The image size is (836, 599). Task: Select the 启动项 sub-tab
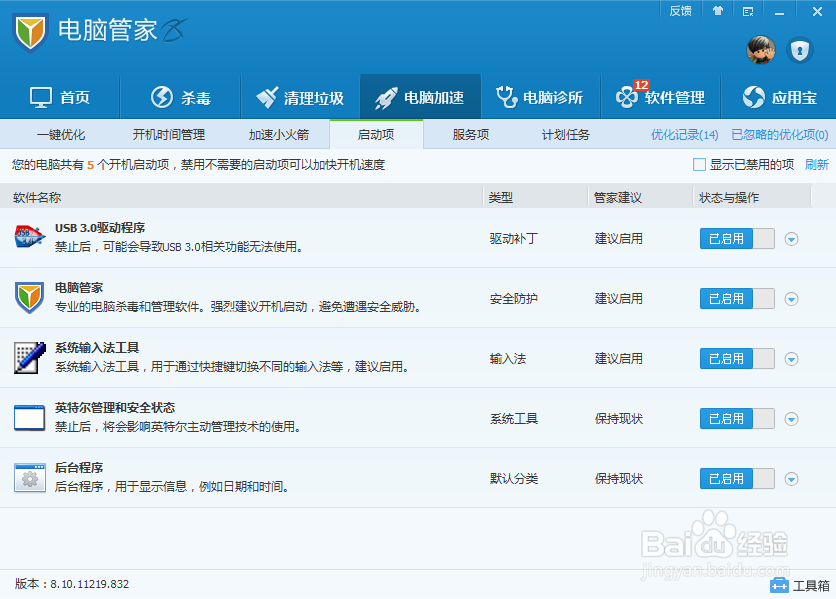(x=376, y=134)
